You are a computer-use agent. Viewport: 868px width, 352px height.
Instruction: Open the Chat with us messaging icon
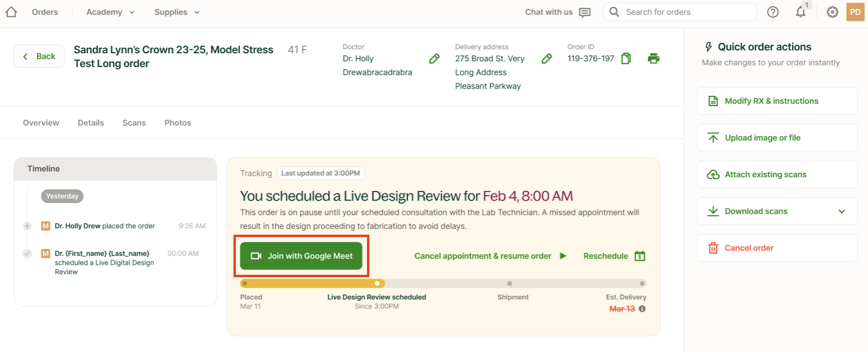pos(584,11)
